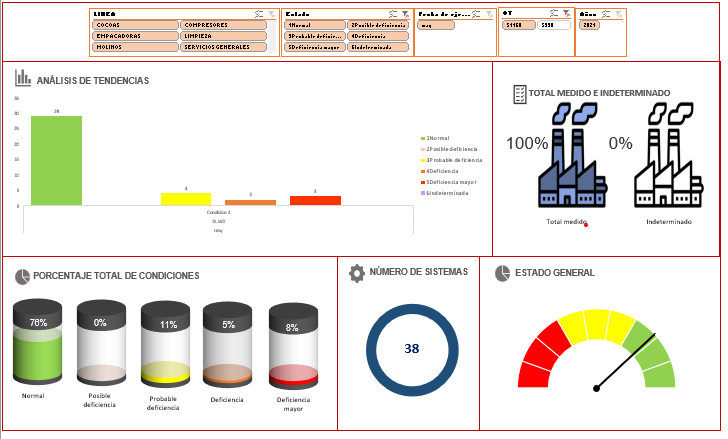Click the orange bar in the trend chart

point(250,202)
